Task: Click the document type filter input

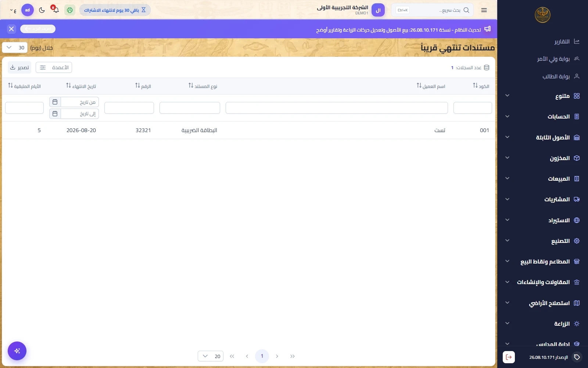Action: tap(190, 108)
